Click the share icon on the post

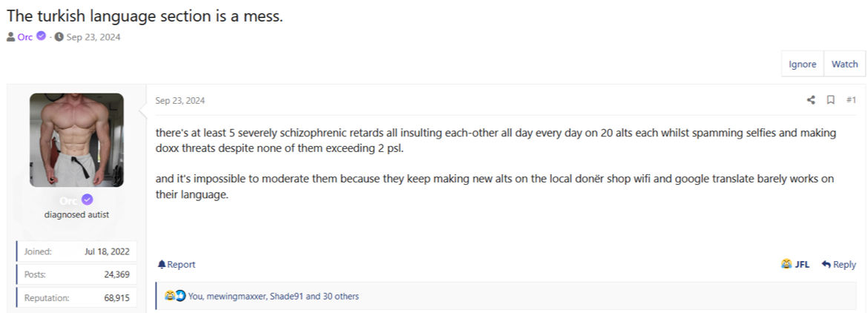(x=811, y=100)
